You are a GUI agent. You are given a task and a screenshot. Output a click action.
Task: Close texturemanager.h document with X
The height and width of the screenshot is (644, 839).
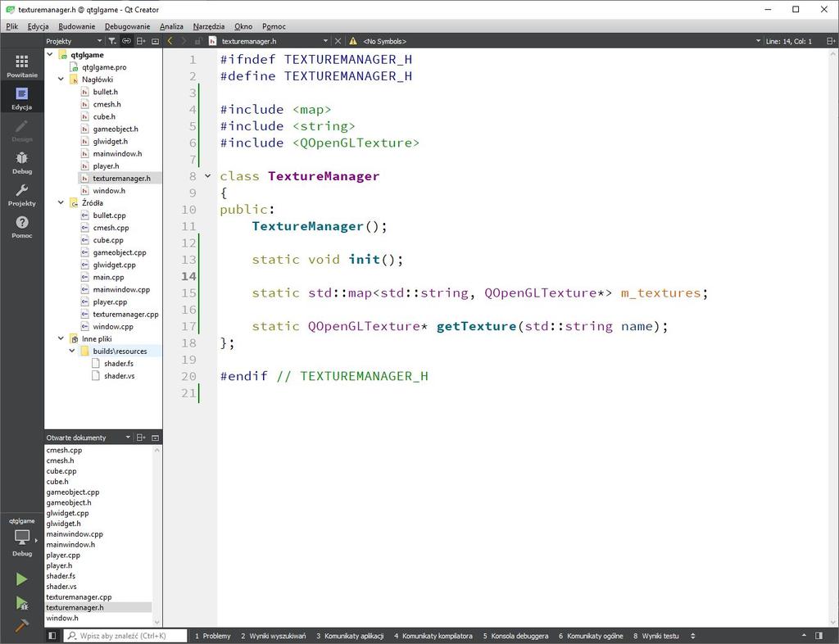pyautogui.click(x=338, y=41)
